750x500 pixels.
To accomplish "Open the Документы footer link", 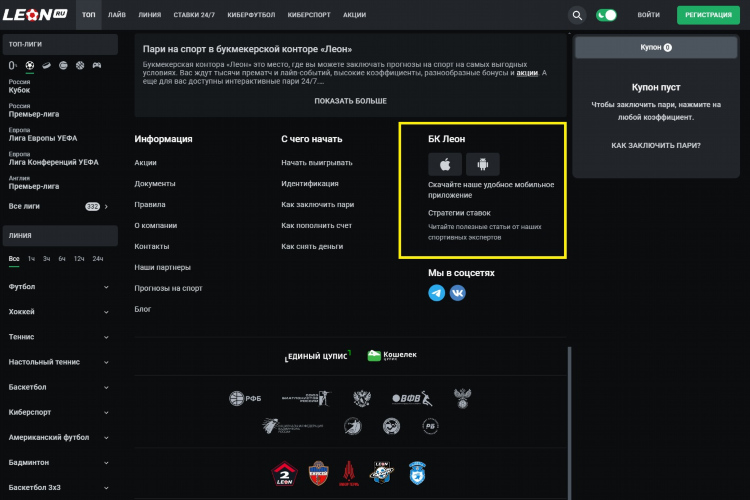I will 154,184.
